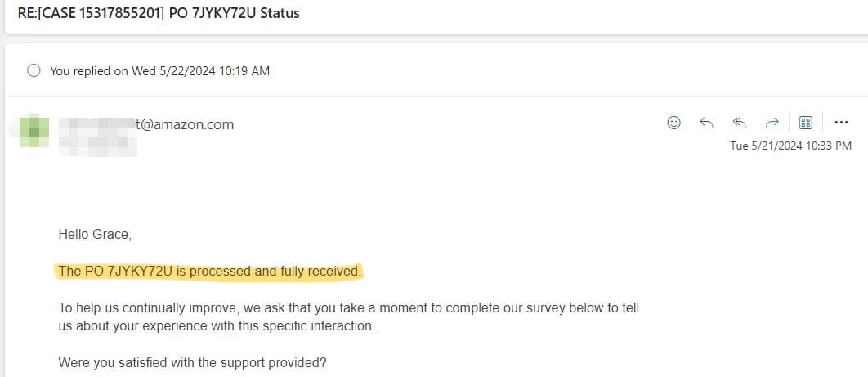Click the sender address ending in @amazon.com
Viewport: 868px width, 377px height.
tap(146, 124)
